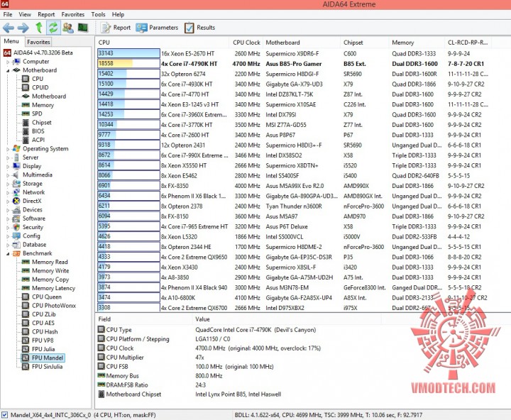The height and width of the screenshot is (420, 511).
Task: Select the Software tree item icon
Action: [16, 219]
